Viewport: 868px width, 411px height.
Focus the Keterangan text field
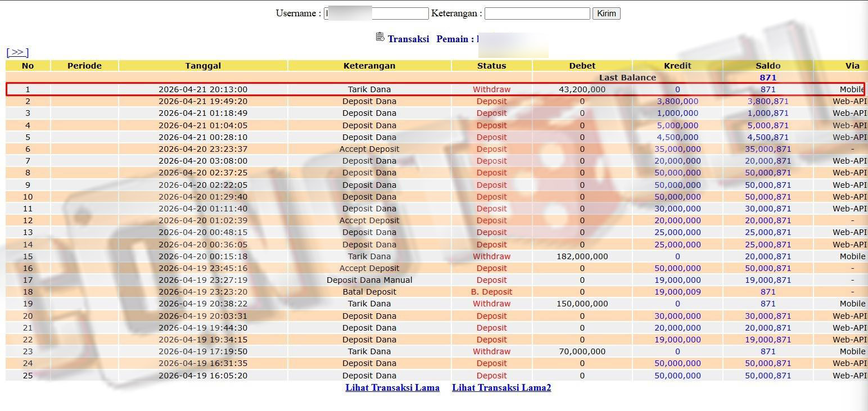click(537, 13)
